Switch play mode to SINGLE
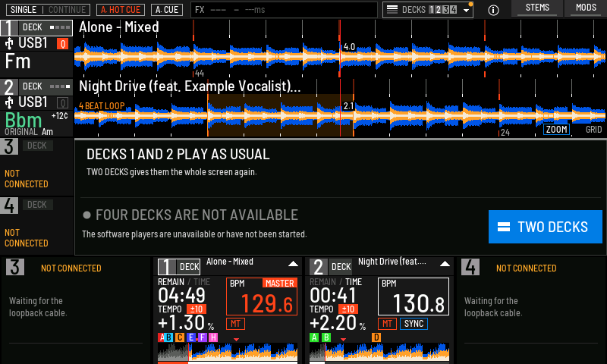Viewport: 607px width, 364px height. pyautogui.click(x=24, y=10)
